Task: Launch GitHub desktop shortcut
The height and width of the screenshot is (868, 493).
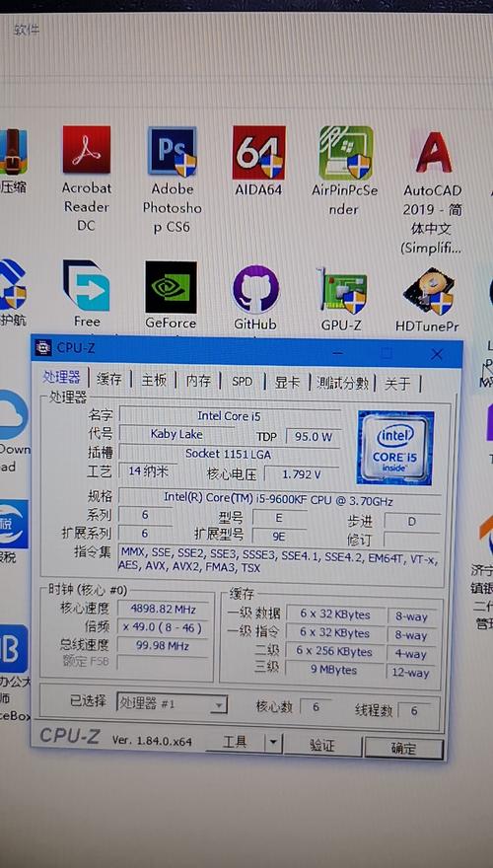Action: coord(255,288)
